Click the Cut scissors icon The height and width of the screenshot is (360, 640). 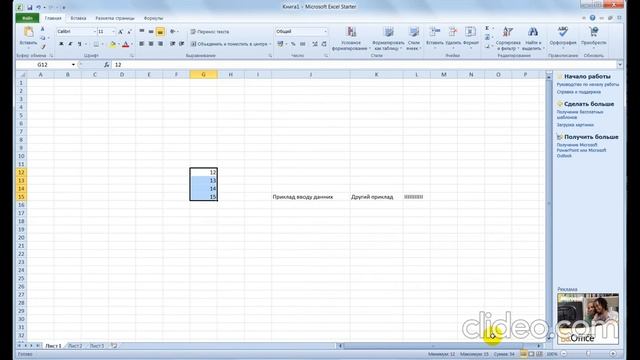(42, 29)
